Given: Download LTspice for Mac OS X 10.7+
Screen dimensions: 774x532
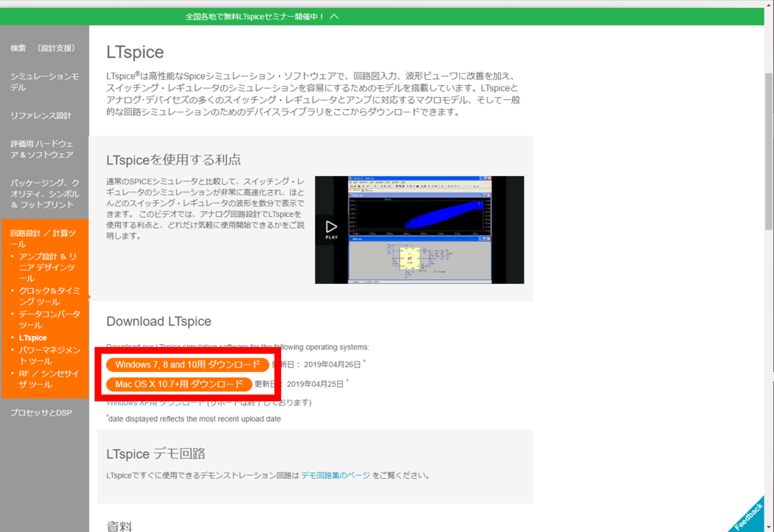Looking at the screenshot, I should 179,384.
